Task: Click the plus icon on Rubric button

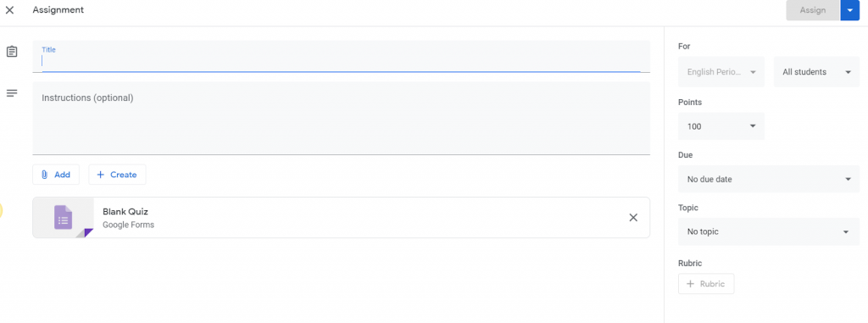Action: (x=690, y=284)
